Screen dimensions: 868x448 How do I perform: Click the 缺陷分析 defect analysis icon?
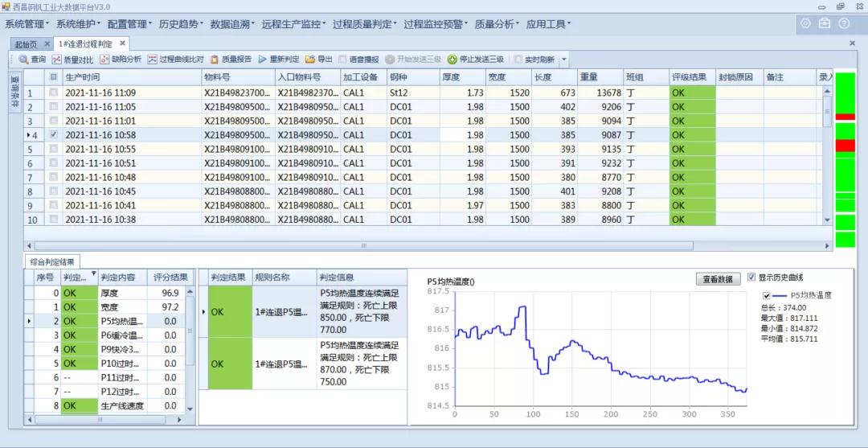click(104, 60)
